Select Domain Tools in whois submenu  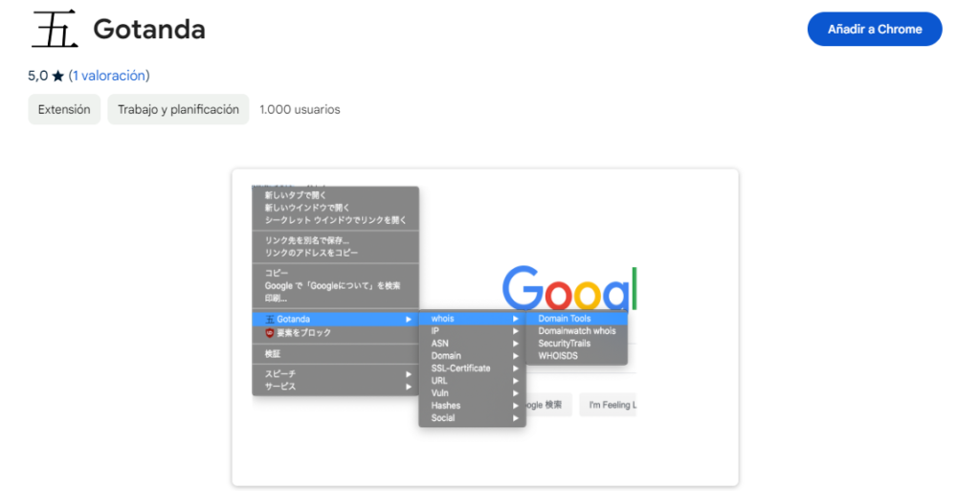point(576,319)
